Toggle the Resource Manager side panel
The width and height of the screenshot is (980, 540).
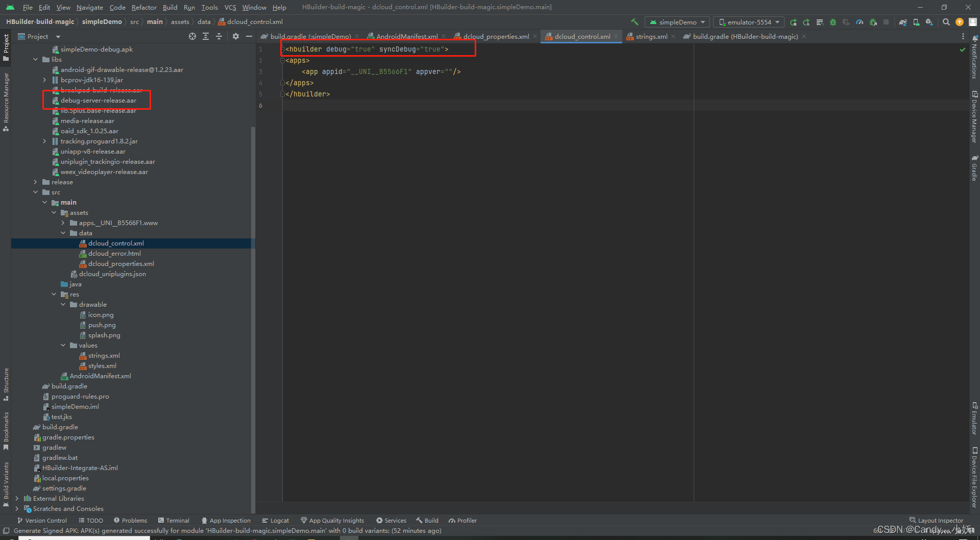point(6,102)
